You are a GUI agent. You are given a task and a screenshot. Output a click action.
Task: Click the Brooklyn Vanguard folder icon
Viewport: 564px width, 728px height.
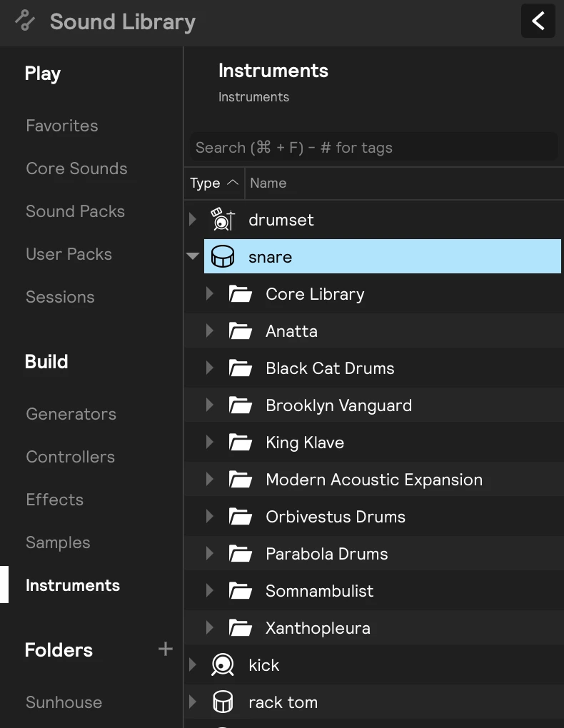[x=240, y=405]
